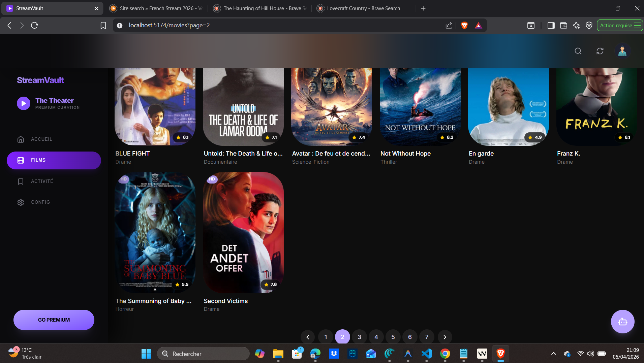This screenshot has width=644, height=363.
Task: Open the Accueil sidebar menu item
Action: (41, 139)
